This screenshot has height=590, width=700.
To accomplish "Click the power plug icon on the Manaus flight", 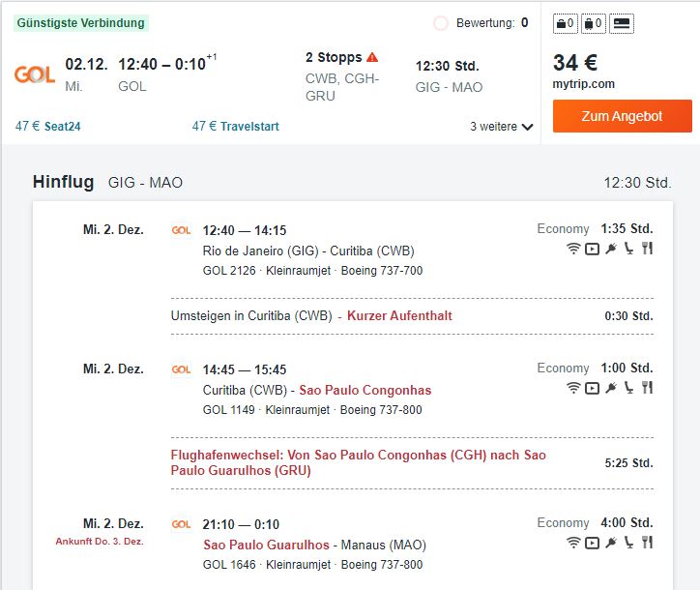I will click(611, 543).
